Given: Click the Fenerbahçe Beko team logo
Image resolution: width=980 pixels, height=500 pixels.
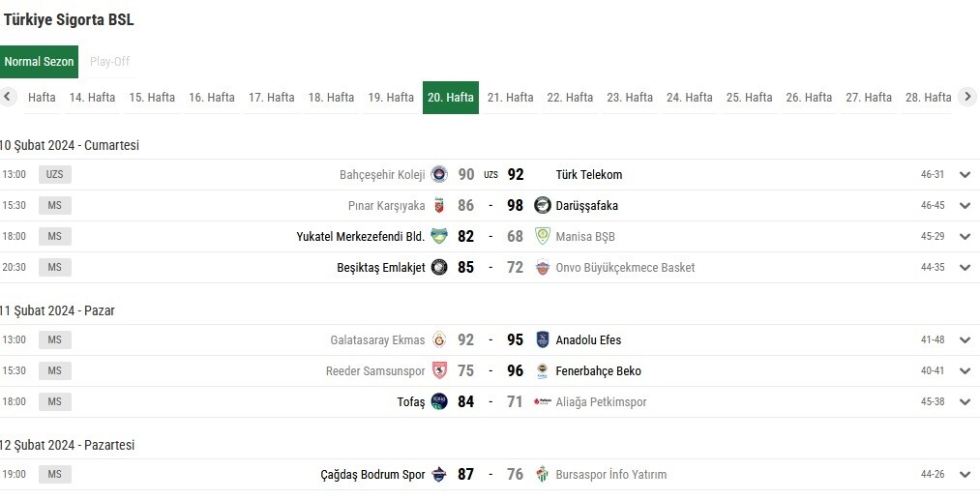Looking at the screenshot, I should point(543,370).
